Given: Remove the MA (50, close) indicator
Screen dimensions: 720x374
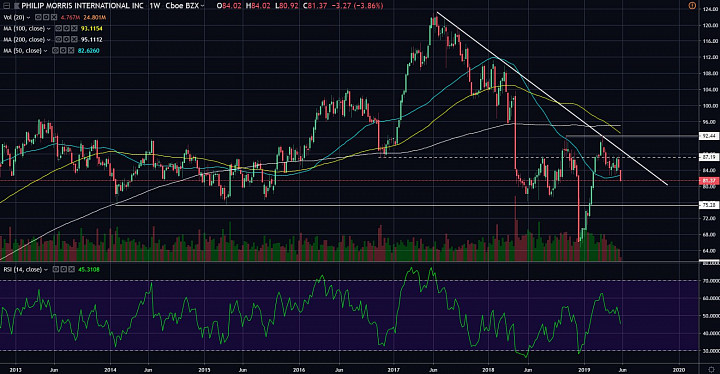Looking at the screenshot, I should click(x=71, y=51).
